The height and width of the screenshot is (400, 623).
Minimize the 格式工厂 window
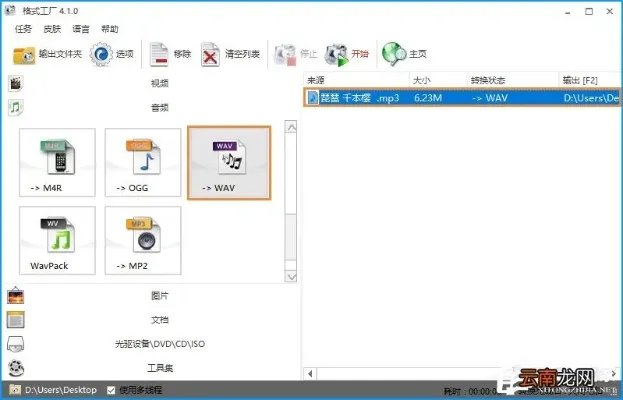[568, 12]
